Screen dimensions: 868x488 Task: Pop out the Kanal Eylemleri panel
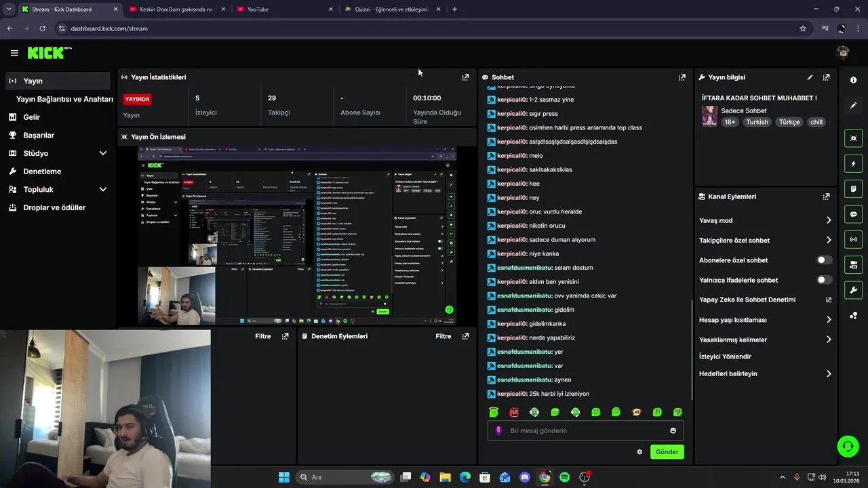pyautogui.click(x=826, y=197)
